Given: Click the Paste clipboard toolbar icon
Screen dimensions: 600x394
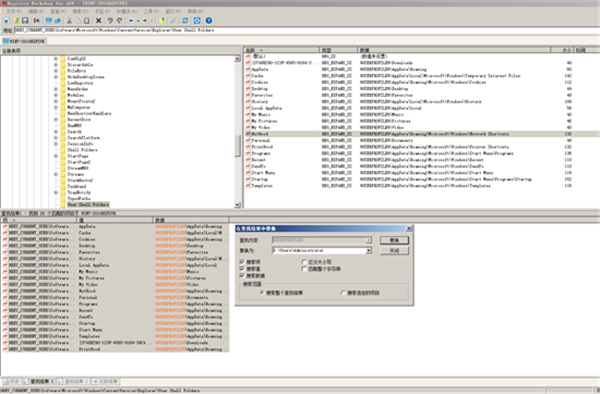Looking at the screenshot, I should pyautogui.click(x=87, y=21).
